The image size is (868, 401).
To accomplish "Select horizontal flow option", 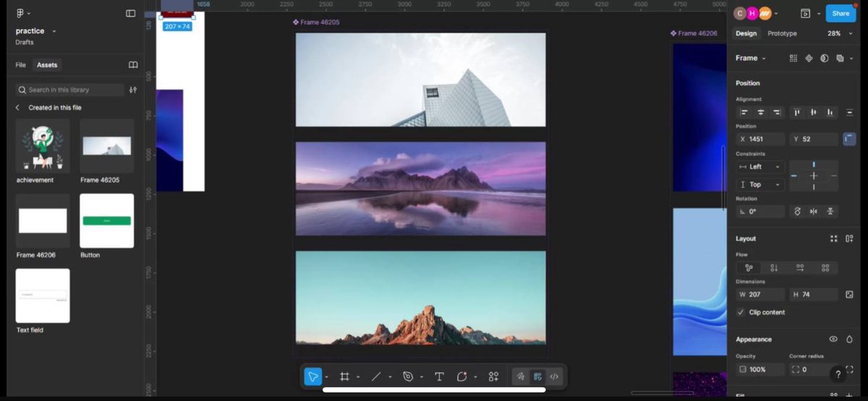I will pos(800,267).
